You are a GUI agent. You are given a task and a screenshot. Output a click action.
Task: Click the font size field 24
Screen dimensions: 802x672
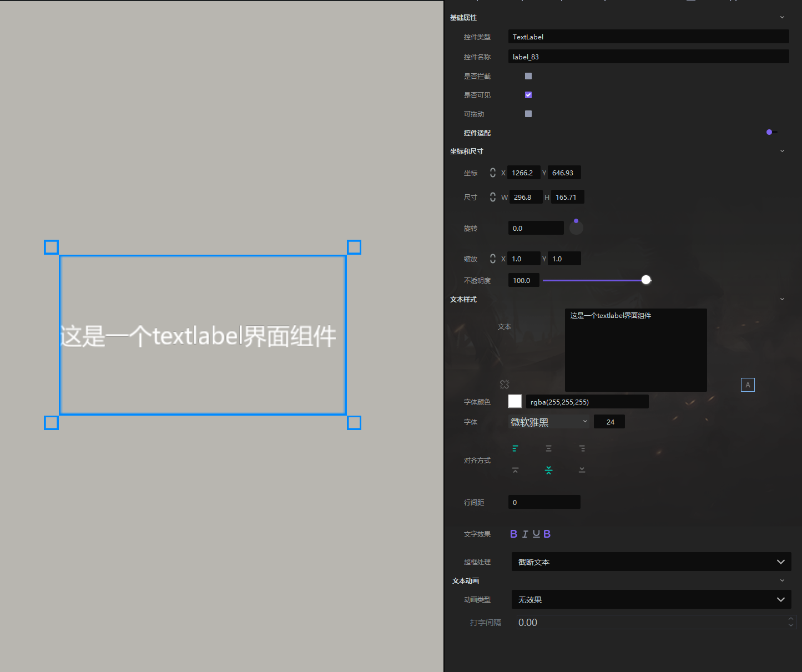(x=609, y=422)
